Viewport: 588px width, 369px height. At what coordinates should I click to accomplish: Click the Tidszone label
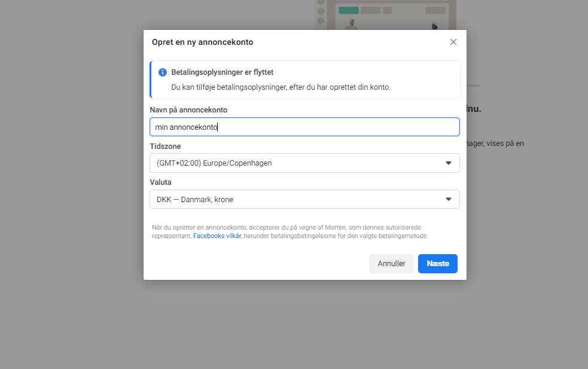pyautogui.click(x=165, y=147)
